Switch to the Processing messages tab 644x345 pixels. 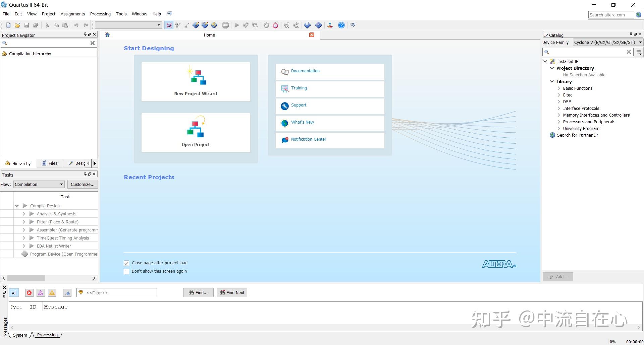tap(47, 335)
